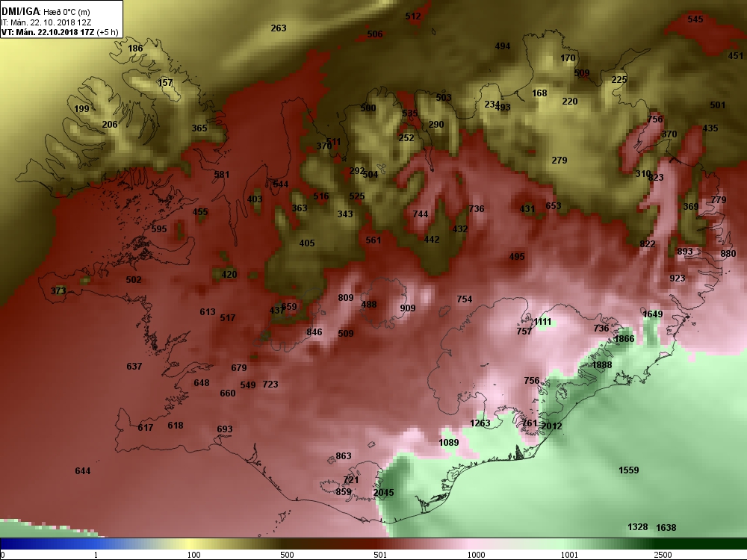Click the map value 923
Image resolution: width=747 pixels, height=560 pixels.
[x=677, y=278]
